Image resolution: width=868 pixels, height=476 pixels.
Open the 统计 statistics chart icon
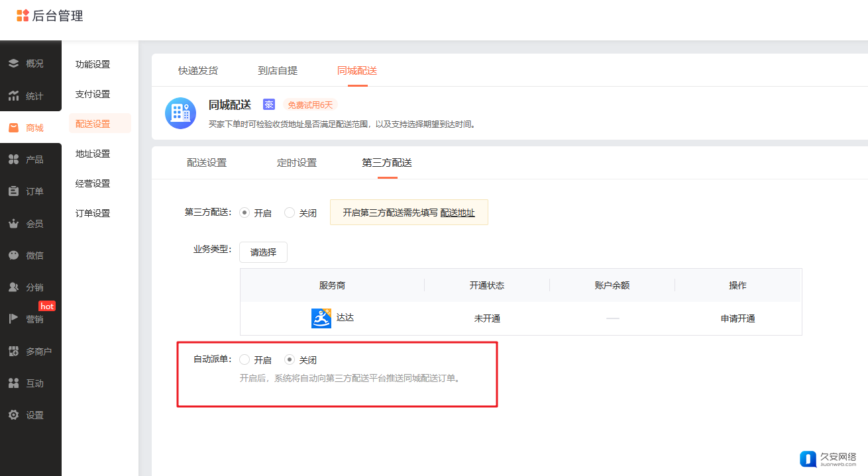pos(13,96)
